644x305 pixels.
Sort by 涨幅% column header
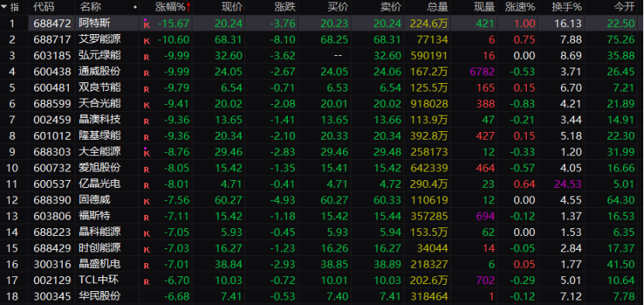click(x=173, y=7)
